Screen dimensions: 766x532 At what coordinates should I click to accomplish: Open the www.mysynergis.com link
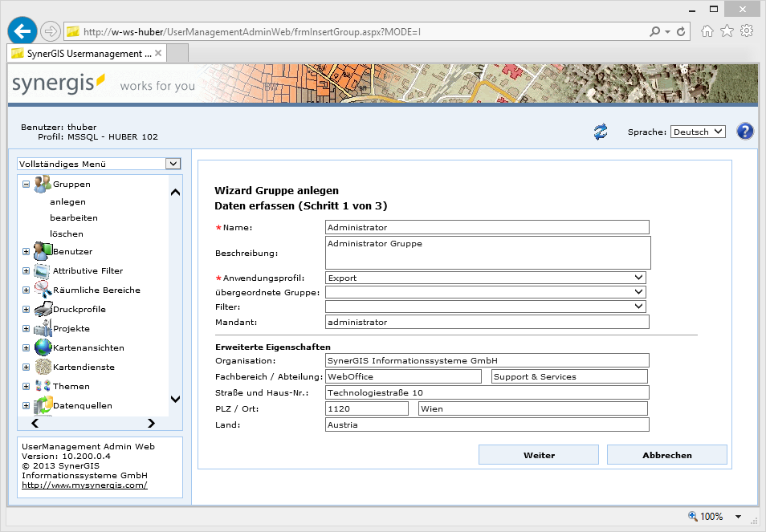point(84,485)
